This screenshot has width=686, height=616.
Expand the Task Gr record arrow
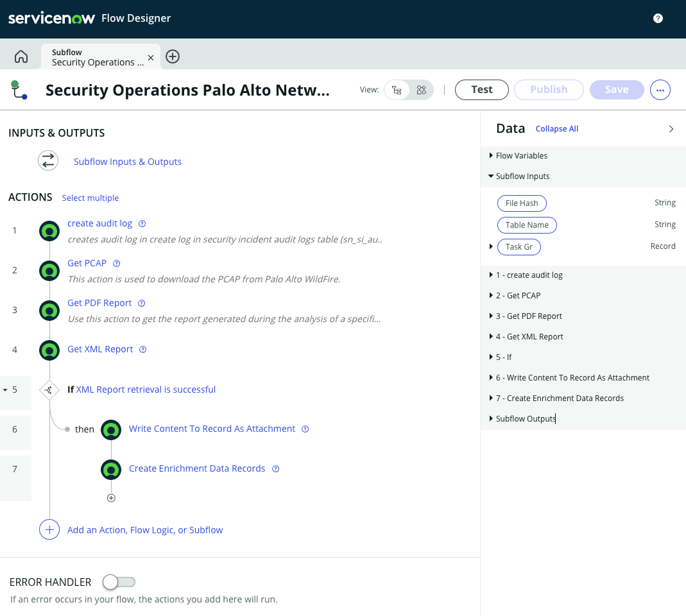tap(491, 246)
